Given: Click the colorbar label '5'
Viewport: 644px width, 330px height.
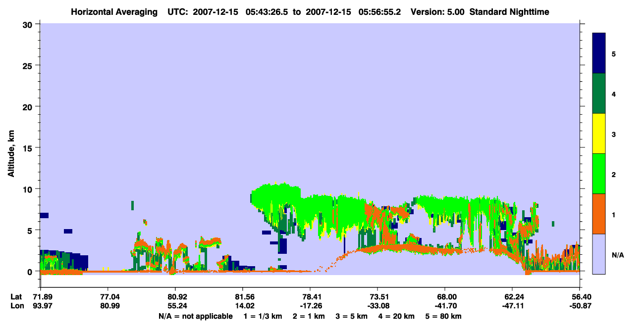Looking at the screenshot, I should 613,53.
